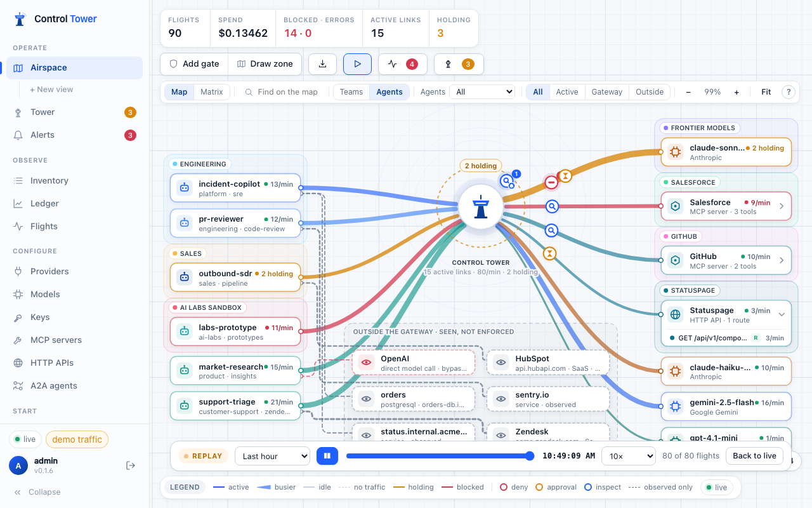Open the tower button with badge 3
The width and height of the screenshot is (812, 508).
[459, 64]
